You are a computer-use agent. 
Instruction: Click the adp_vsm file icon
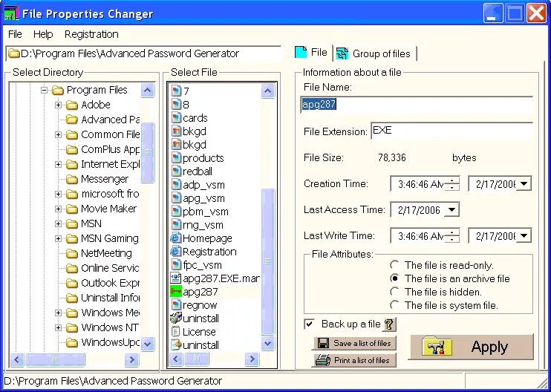click(176, 185)
